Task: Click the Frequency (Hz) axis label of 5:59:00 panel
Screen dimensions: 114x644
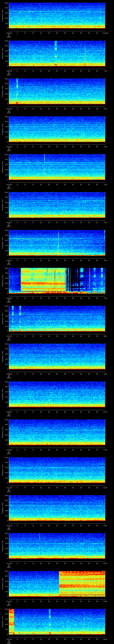Action: click(3, 16)
